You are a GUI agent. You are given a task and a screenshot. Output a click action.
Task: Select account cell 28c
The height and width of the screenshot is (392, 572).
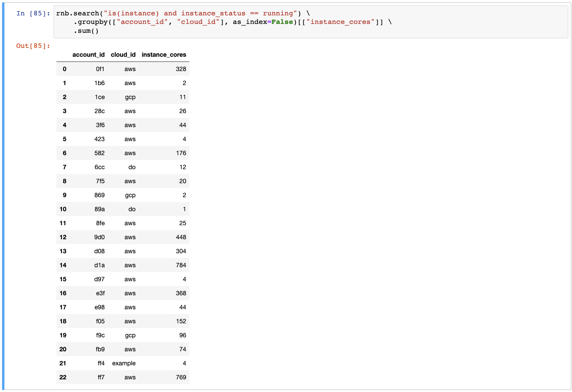pyautogui.click(x=99, y=111)
